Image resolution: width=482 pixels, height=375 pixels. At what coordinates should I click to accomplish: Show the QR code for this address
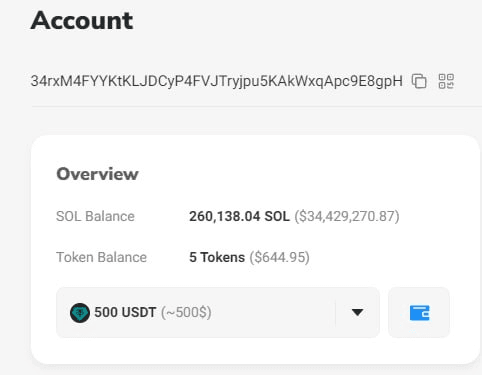(x=446, y=81)
